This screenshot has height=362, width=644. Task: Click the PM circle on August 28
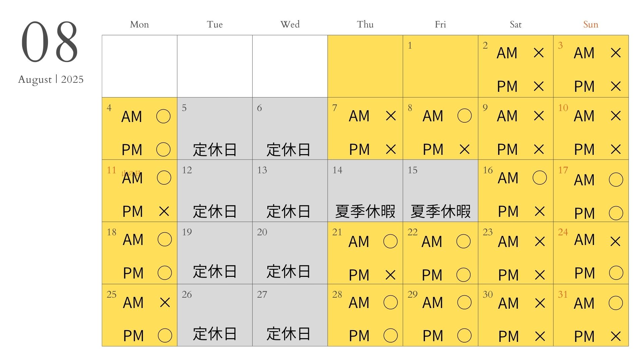pyautogui.click(x=390, y=336)
